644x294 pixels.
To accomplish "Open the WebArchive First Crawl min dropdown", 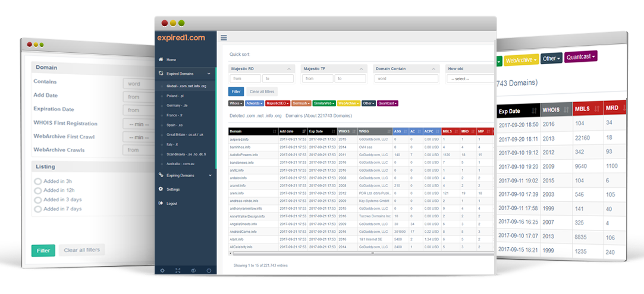I will [x=139, y=137].
